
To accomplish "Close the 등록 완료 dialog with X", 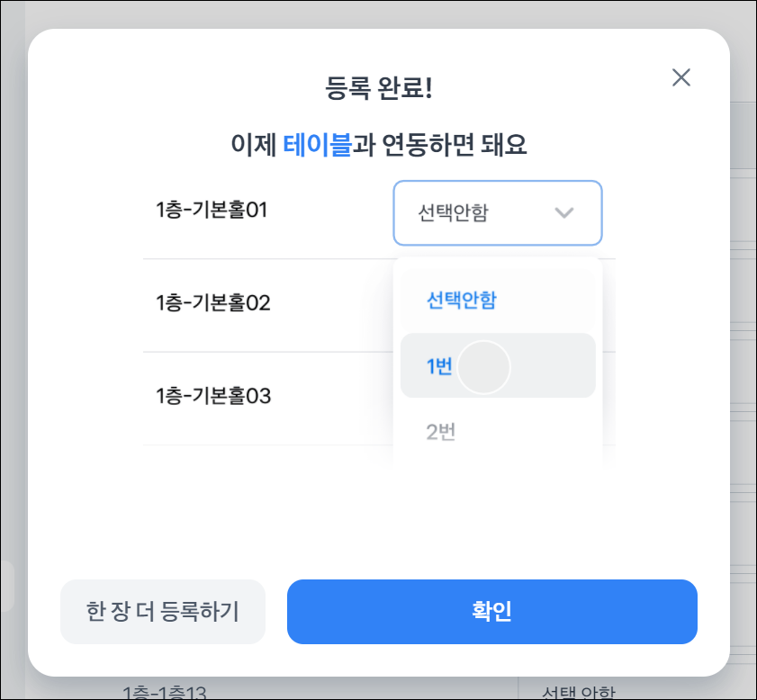I will (x=681, y=77).
